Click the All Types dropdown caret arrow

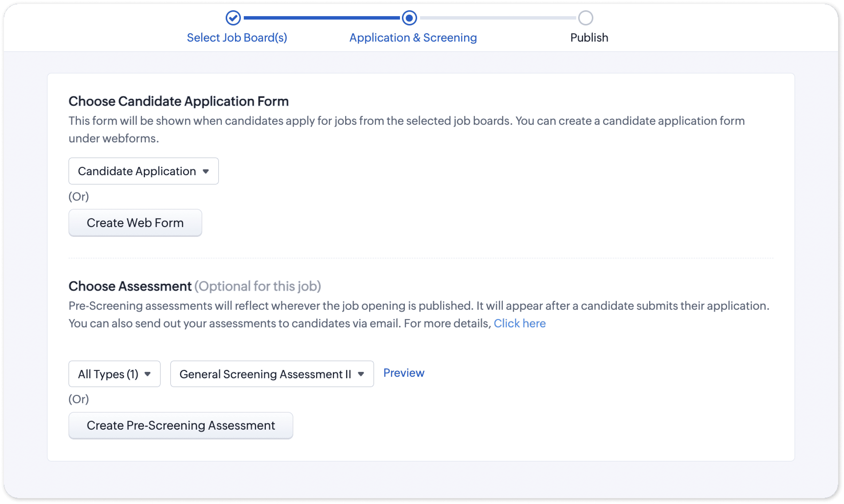pos(147,374)
